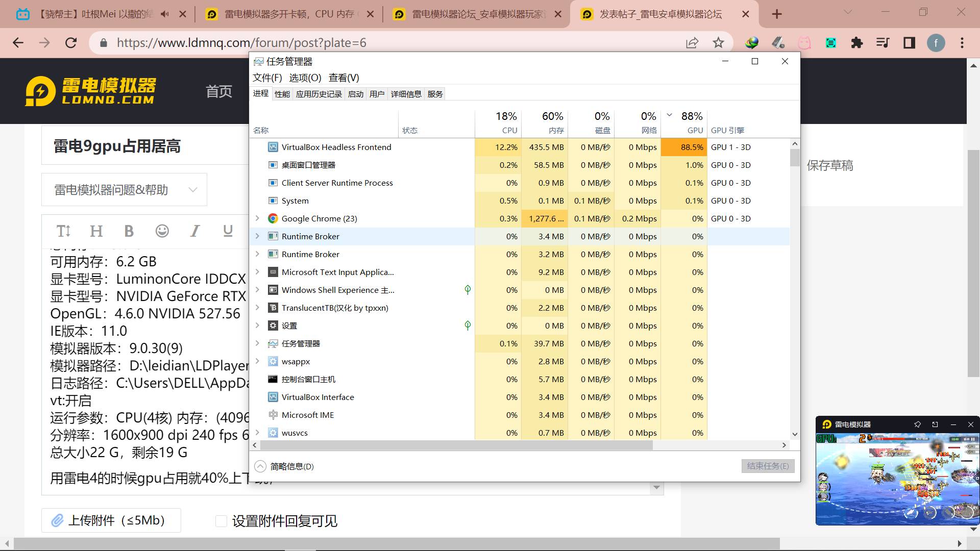980x551 pixels.
Task: Expand the TranslucentTB process row
Action: tap(257, 308)
